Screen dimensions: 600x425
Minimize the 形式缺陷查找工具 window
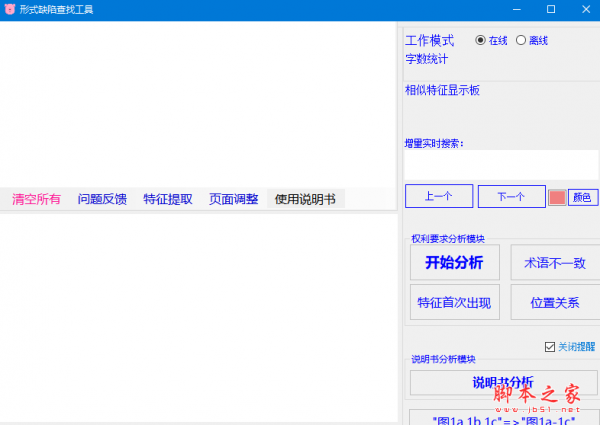[x=517, y=9]
